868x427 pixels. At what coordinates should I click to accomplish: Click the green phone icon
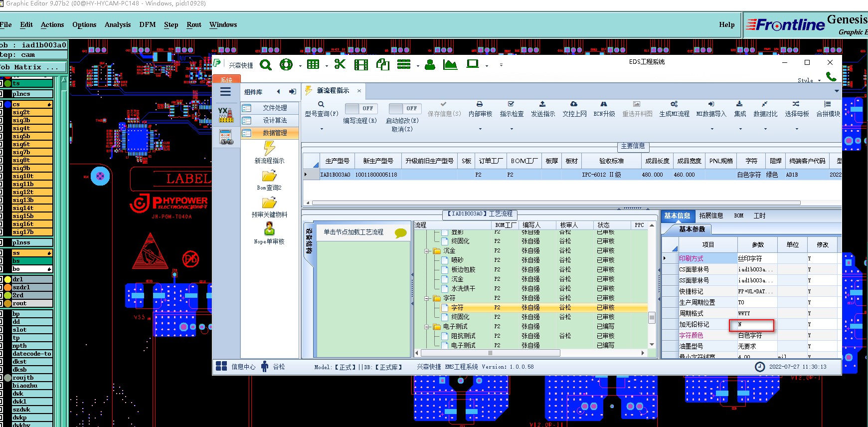[831, 76]
